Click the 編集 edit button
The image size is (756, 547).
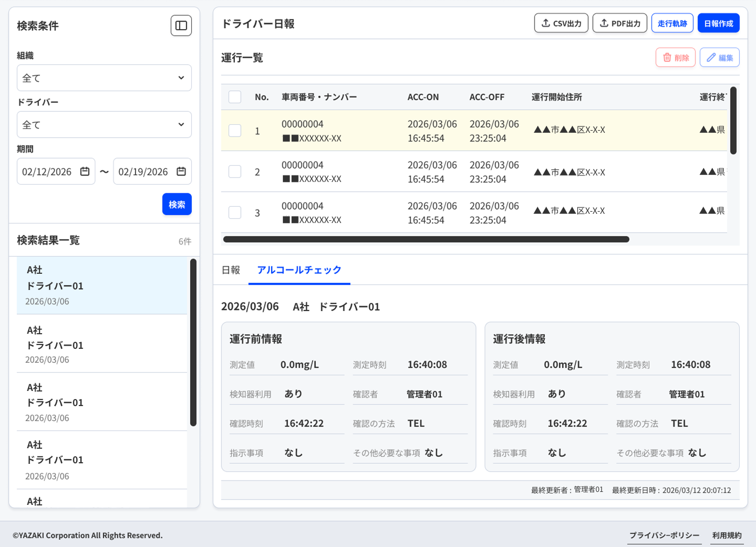point(720,58)
